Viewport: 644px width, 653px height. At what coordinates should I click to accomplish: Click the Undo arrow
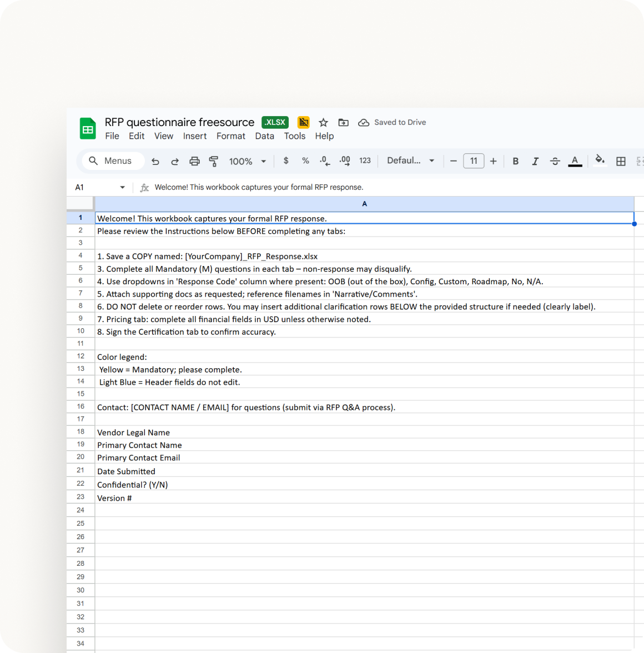point(155,161)
